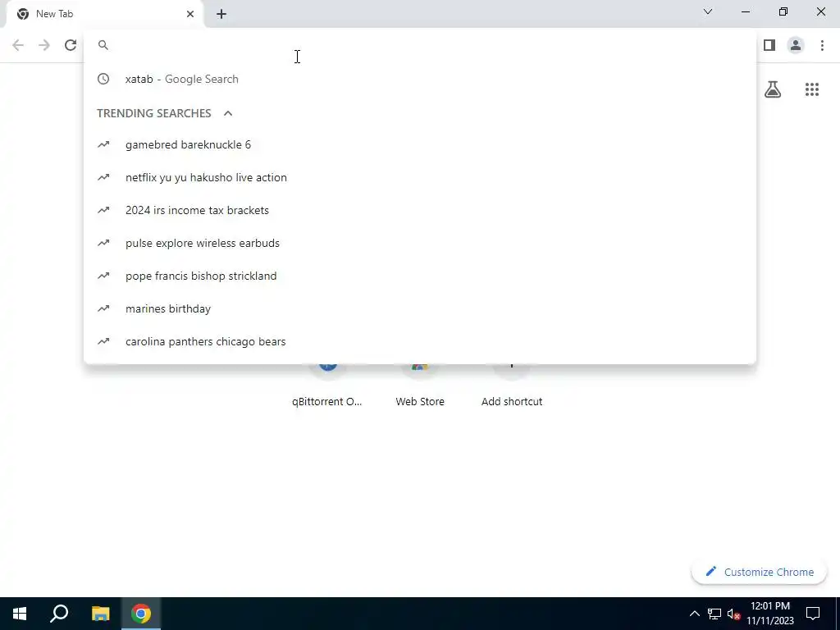Open File Explorer from taskbar
The image size is (840, 630).
(100, 614)
